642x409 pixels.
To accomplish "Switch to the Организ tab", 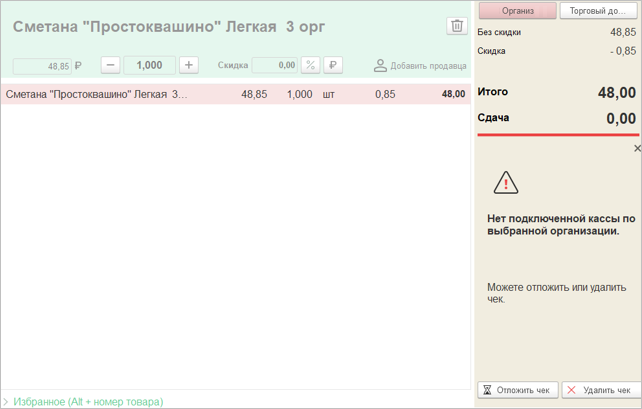I will (x=518, y=11).
